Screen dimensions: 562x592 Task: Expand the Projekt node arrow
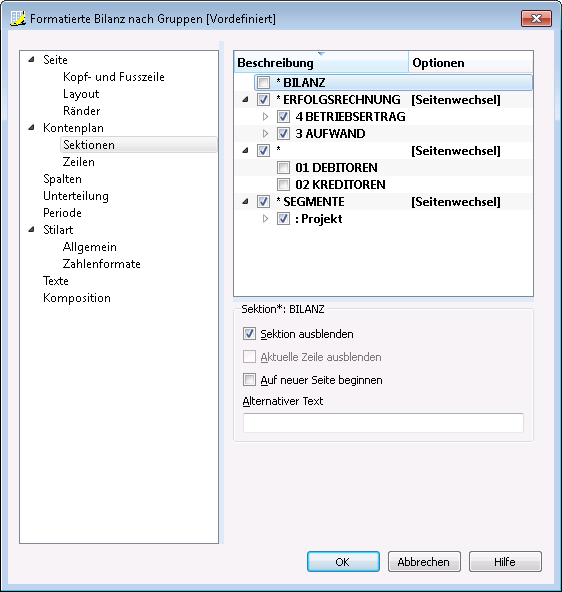[265, 219]
